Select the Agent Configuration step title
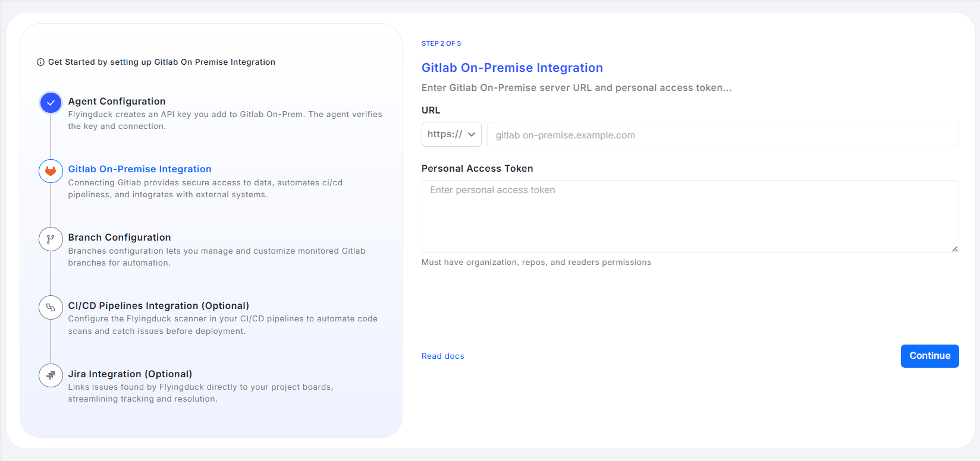This screenshot has width=980, height=461. click(117, 102)
